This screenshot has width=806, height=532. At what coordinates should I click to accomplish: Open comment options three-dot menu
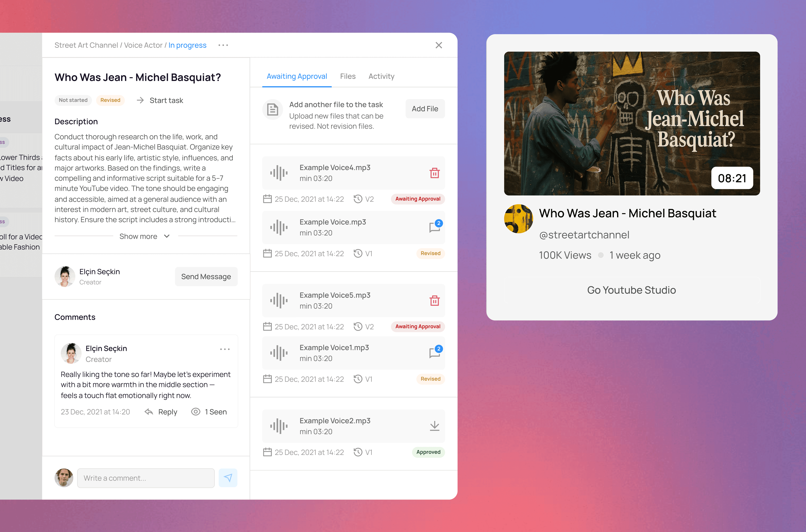pyautogui.click(x=225, y=349)
